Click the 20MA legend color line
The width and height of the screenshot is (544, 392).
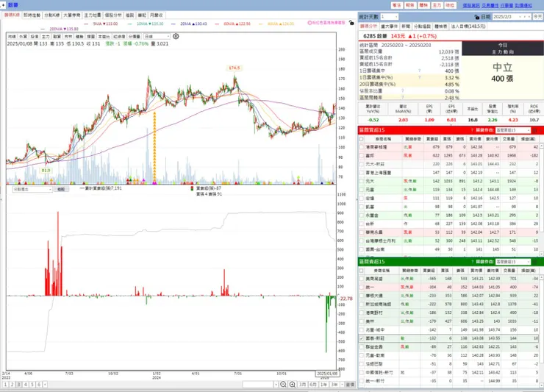(x=173, y=24)
